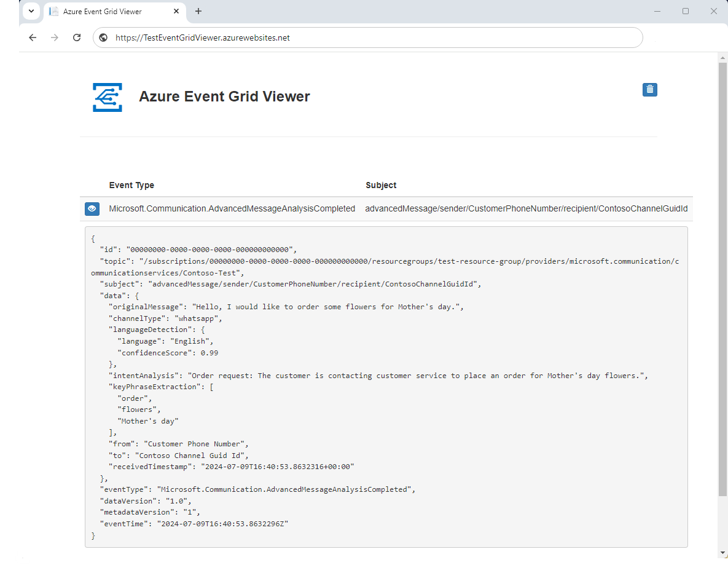
Task: Click the "Mother's day" key phrase entry
Action: (x=147, y=421)
